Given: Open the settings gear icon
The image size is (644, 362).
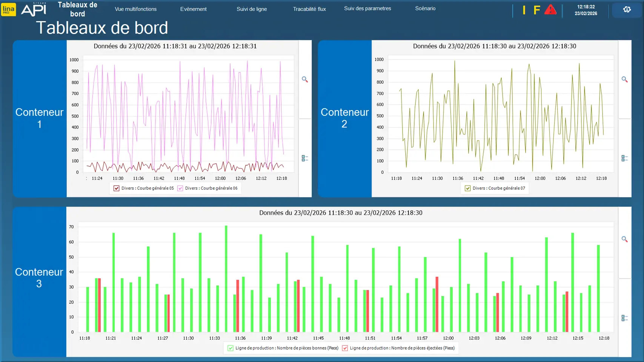Looking at the screenshot, I should (627, 10).
